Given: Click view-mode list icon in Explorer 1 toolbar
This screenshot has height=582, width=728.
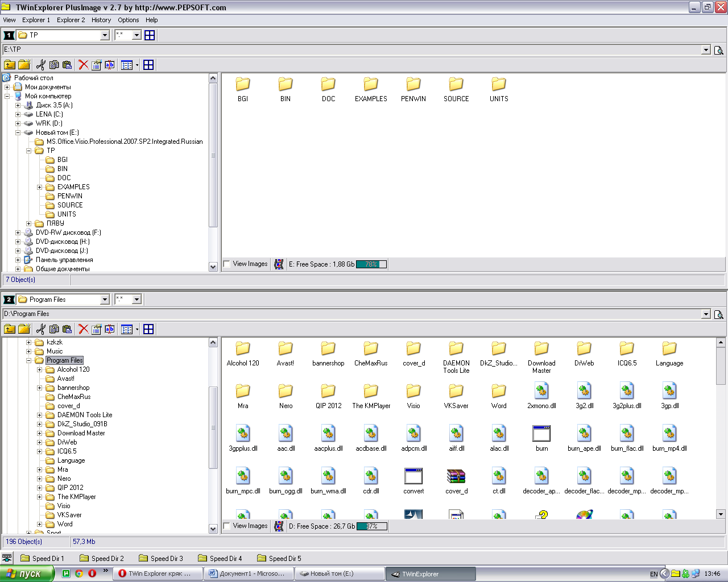Looking at the screenshot, I should click(x=127, y=65).
